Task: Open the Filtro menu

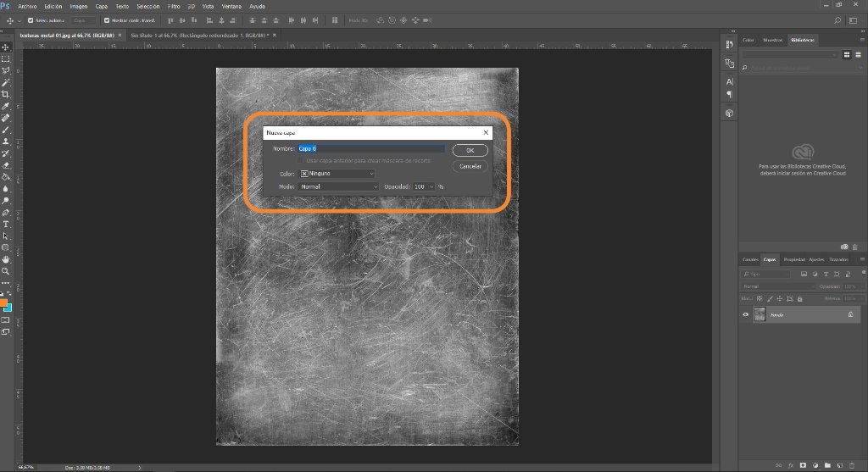Action: click(x=174, y=7)
